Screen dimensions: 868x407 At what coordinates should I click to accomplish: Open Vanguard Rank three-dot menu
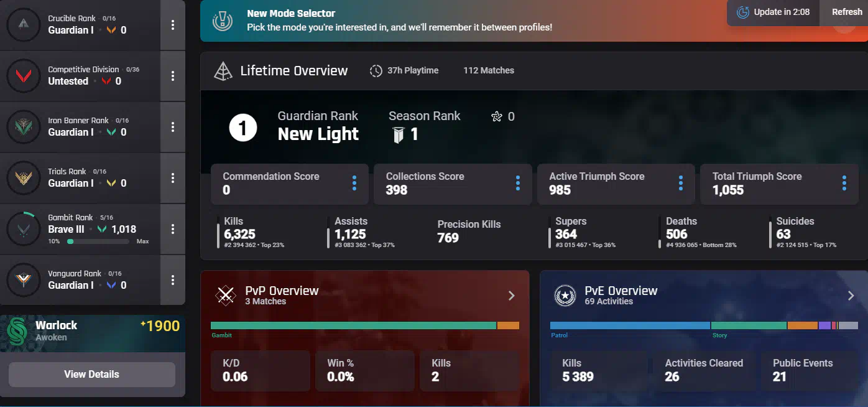tap(173, 280)
